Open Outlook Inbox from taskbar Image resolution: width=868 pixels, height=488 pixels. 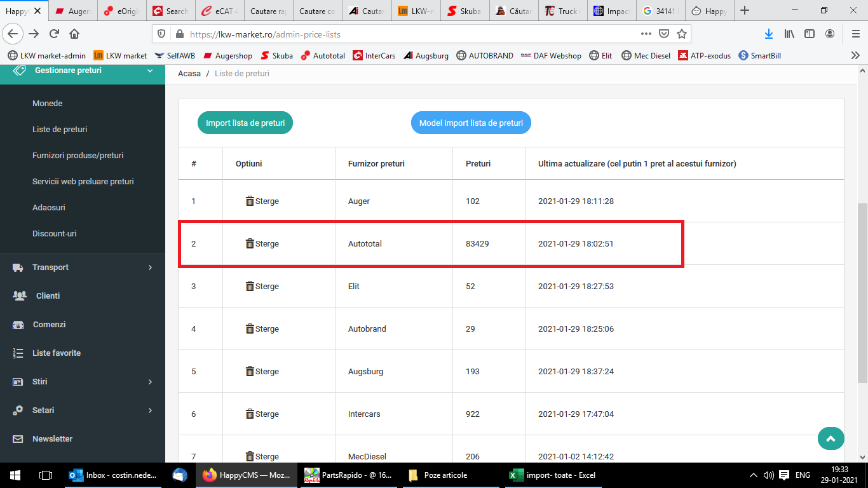[114, 475]
